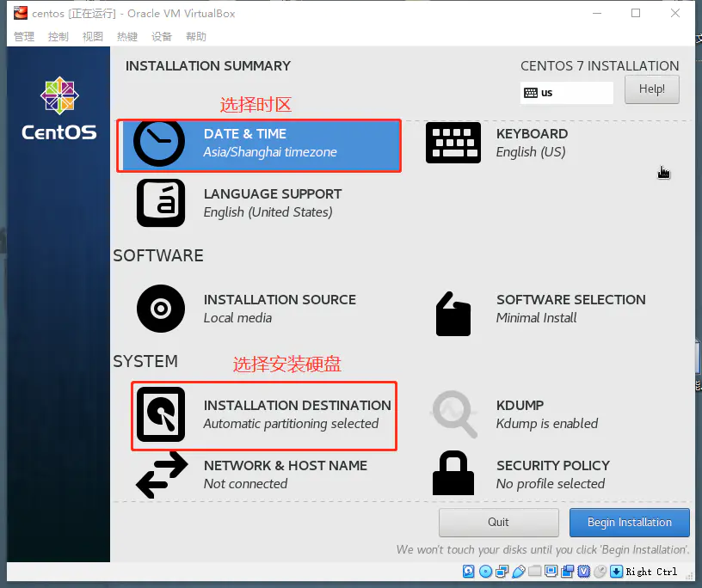The width and height of the screenshot is (702, 588).
Task: Click the network adapters status icon
Action: coord(502,572)
